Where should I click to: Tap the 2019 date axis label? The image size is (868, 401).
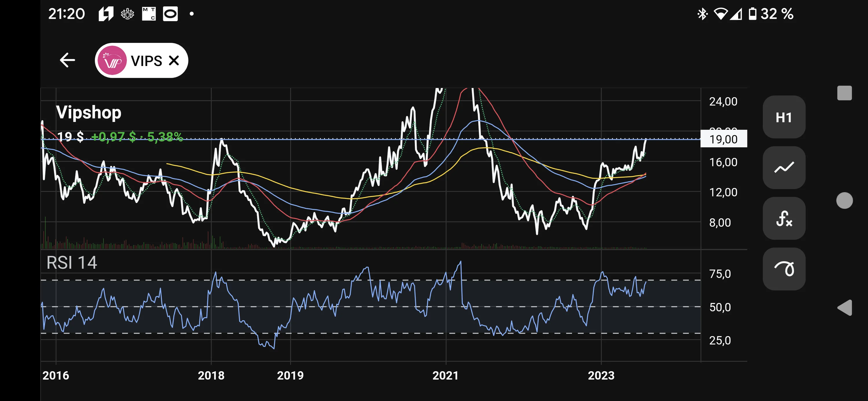tap(290, 375)
